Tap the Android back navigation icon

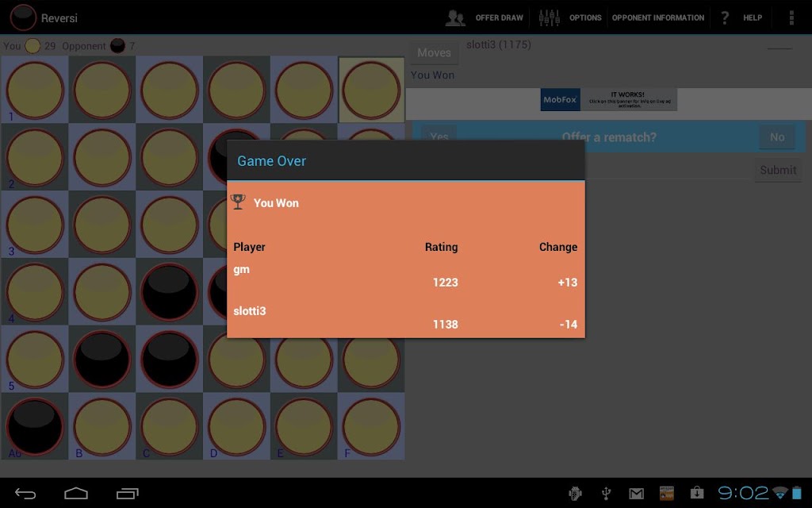[25, 494]
